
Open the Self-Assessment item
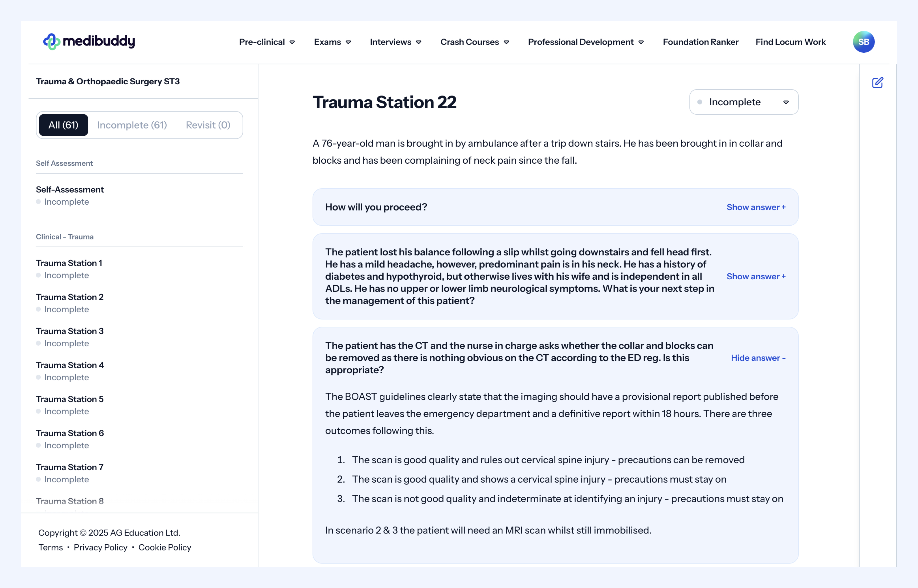coord(69,190)
